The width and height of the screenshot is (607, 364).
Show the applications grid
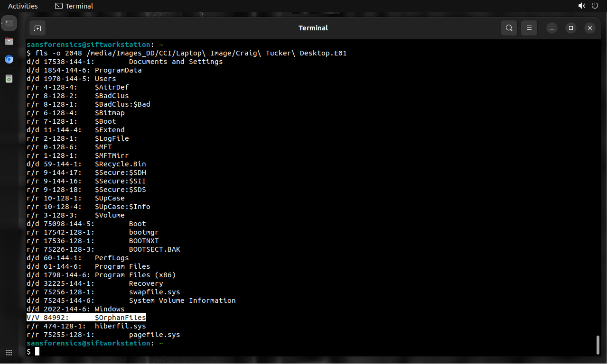(x=9, y=353)
